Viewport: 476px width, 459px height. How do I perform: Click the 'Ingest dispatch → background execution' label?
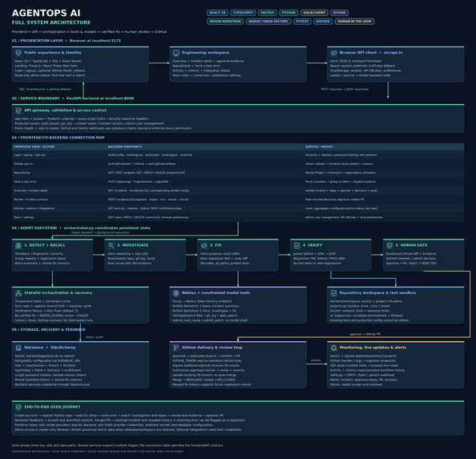coord(100,232)
